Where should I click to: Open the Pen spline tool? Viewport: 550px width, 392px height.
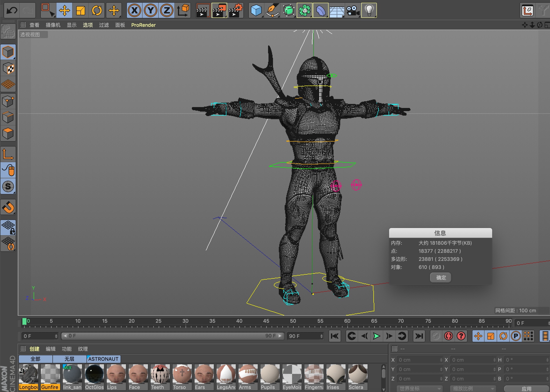(x=272, y=10)
